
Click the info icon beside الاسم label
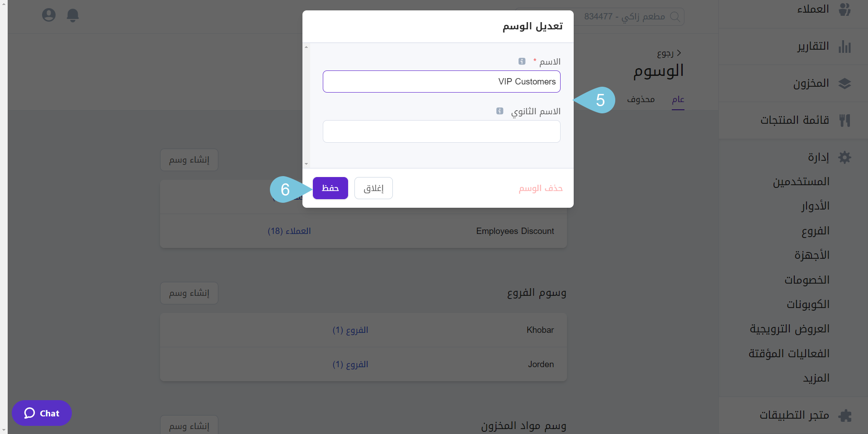522,61
